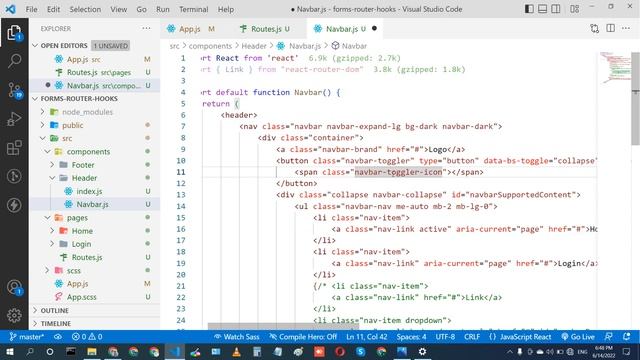This screenshot has height=360, width=640.
Task: Click errors and warnings count in status bar
Action: tap(87, 337)
